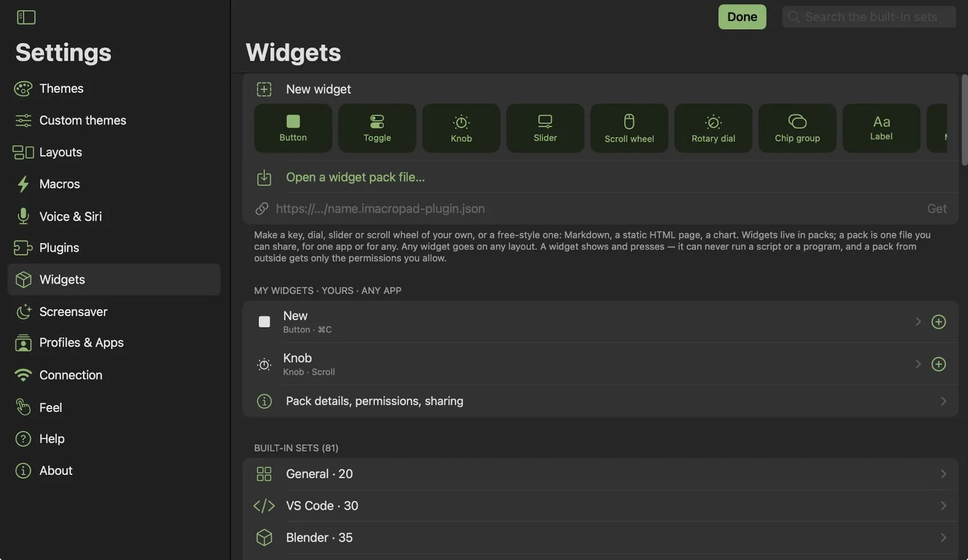Click the Get button
This screenshot has width=968, height=560.
coord(937,208)
